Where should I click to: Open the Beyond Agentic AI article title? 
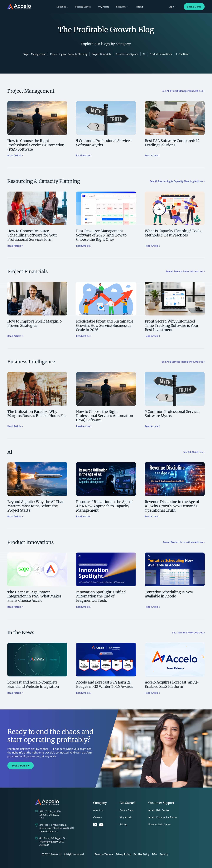coord(35,506)
